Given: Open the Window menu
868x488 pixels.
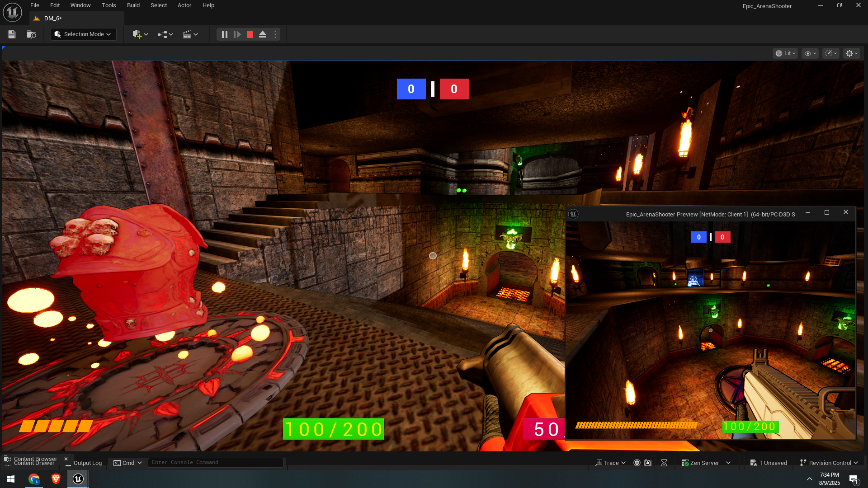Looking at the screenshot, I should 80,5.
